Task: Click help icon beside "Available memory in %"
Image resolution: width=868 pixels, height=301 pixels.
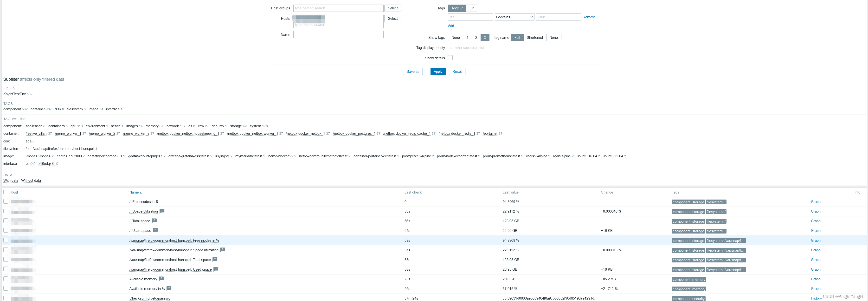Action: click(x=169, y=288)
